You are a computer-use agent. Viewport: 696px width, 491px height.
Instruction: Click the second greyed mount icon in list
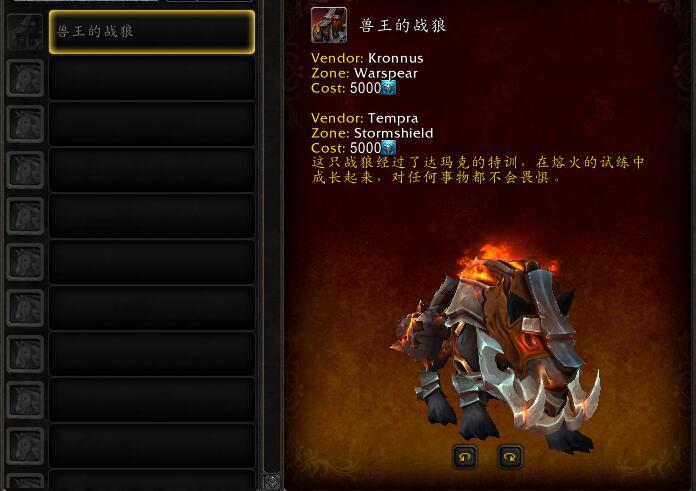click(25, 124)
